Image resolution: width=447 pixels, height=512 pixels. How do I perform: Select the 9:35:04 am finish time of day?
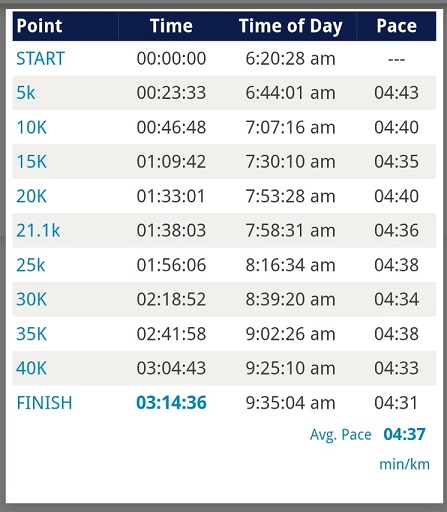290,403
